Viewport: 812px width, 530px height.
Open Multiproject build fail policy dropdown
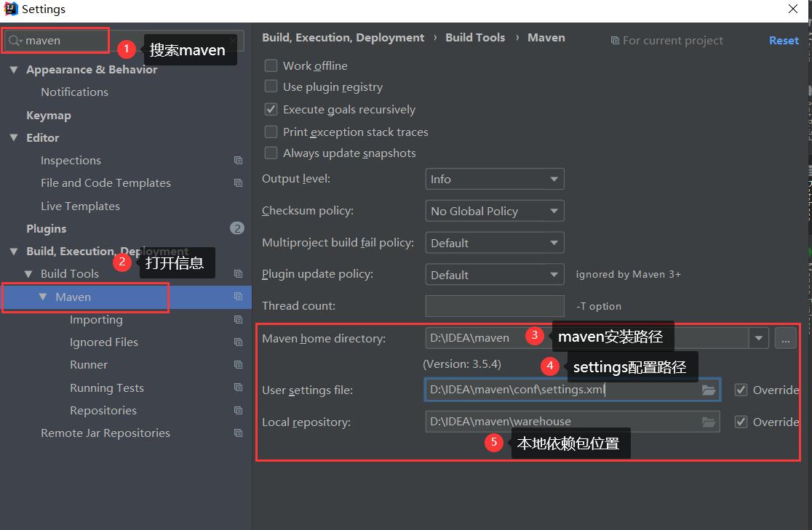[495, 243]
